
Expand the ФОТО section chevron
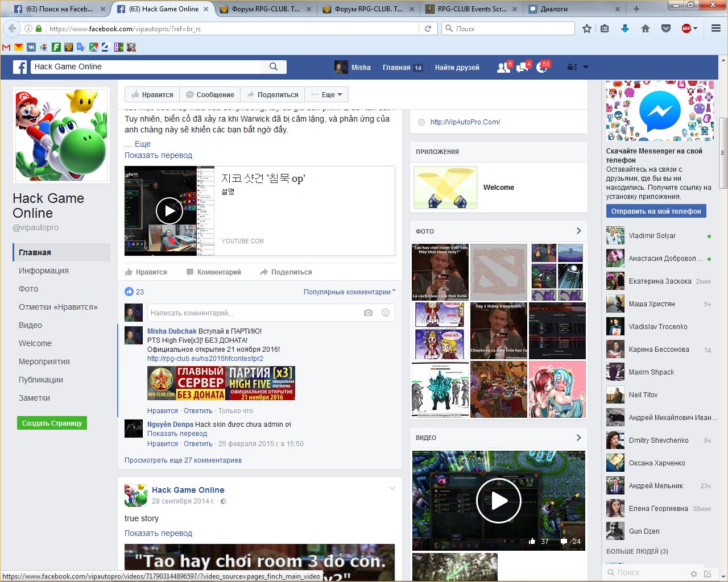(578, 231)
